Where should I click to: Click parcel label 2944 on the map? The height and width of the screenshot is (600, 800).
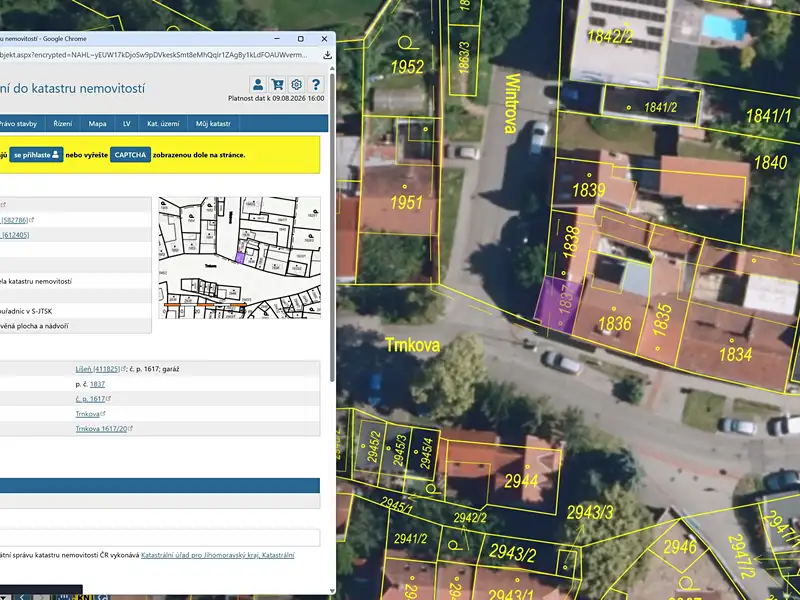click(521, 481)
